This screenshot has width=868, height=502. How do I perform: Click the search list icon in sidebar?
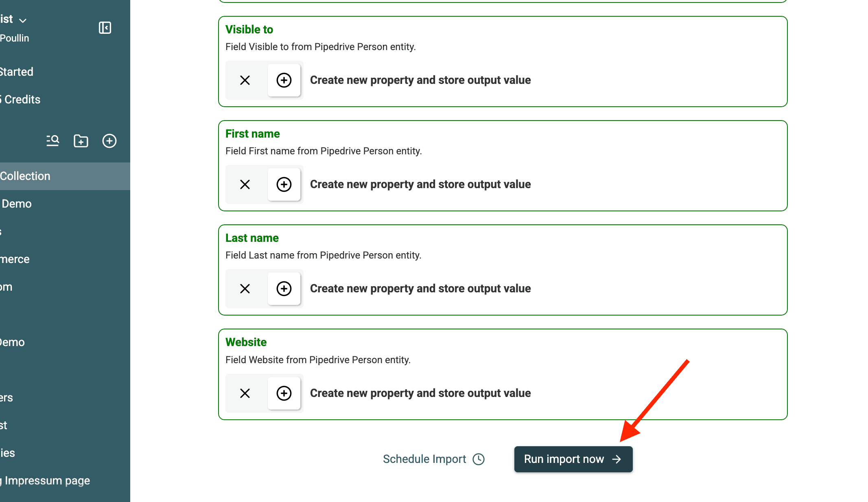click(x=52, y=141)
